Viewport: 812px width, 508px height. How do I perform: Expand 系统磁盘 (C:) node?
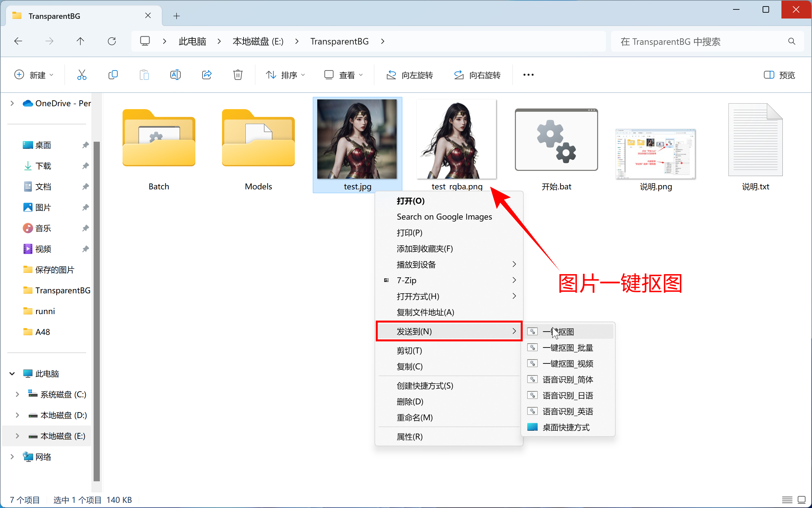(17, 394)
